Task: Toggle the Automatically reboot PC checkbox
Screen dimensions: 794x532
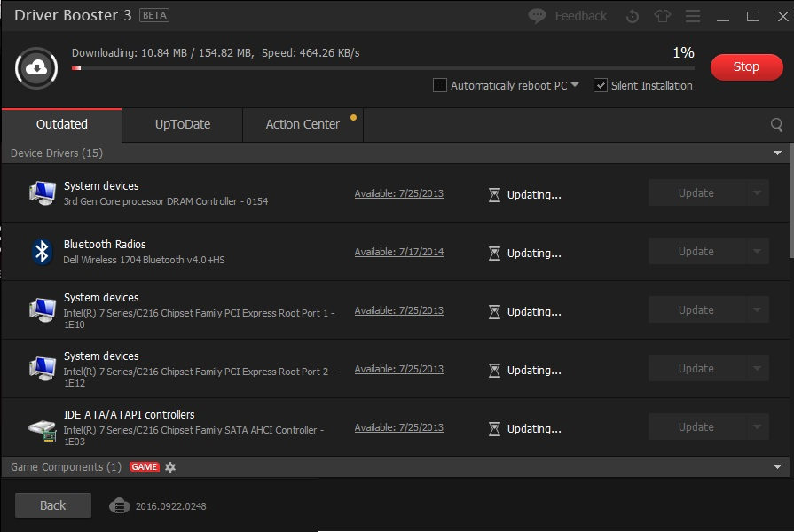Action: point(439,85)
